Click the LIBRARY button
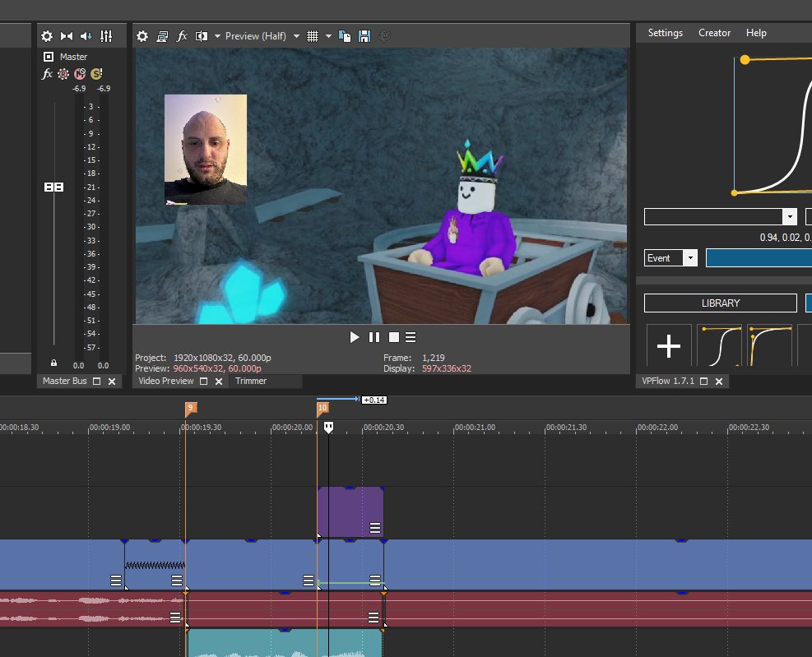The height and width of the screenshot is (657, 812). pyautogui.click(x=720, y=303)
